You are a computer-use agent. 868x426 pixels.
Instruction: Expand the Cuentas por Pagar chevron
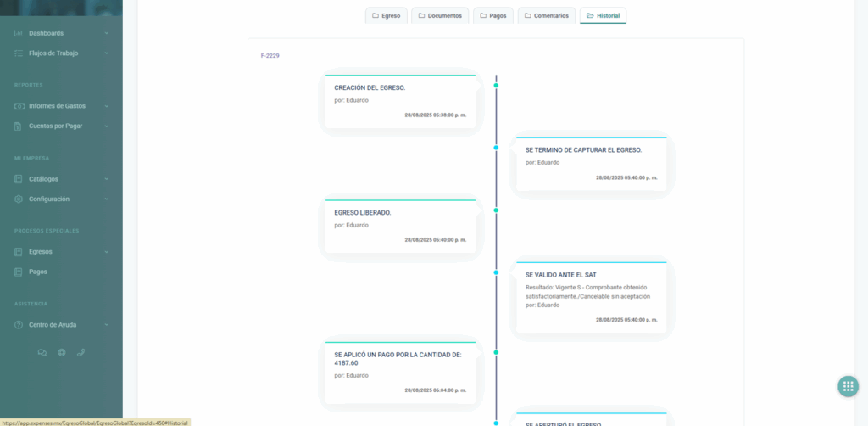[106, 126]
